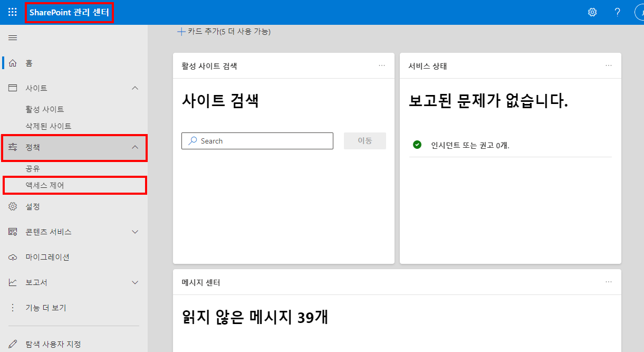Open 메시지 센터 card more options
The height and width of the screenshot is (352, 644).
click(609, 282)
